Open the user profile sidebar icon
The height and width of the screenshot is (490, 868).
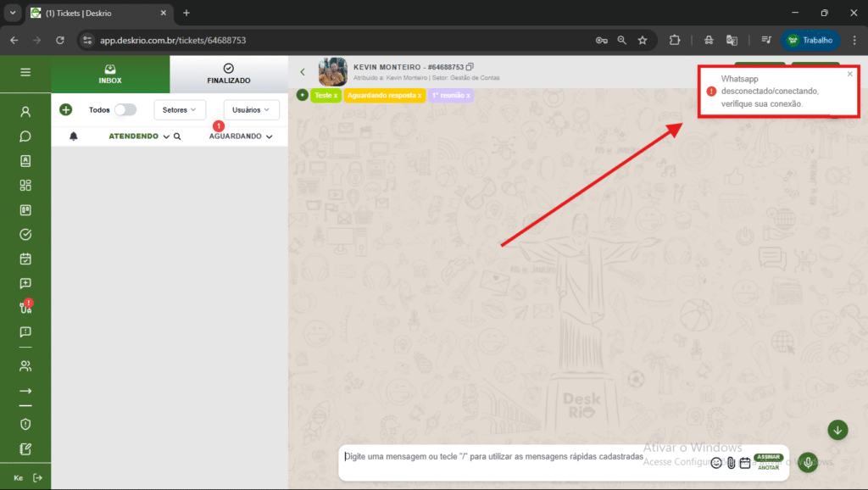click(25, 112)
